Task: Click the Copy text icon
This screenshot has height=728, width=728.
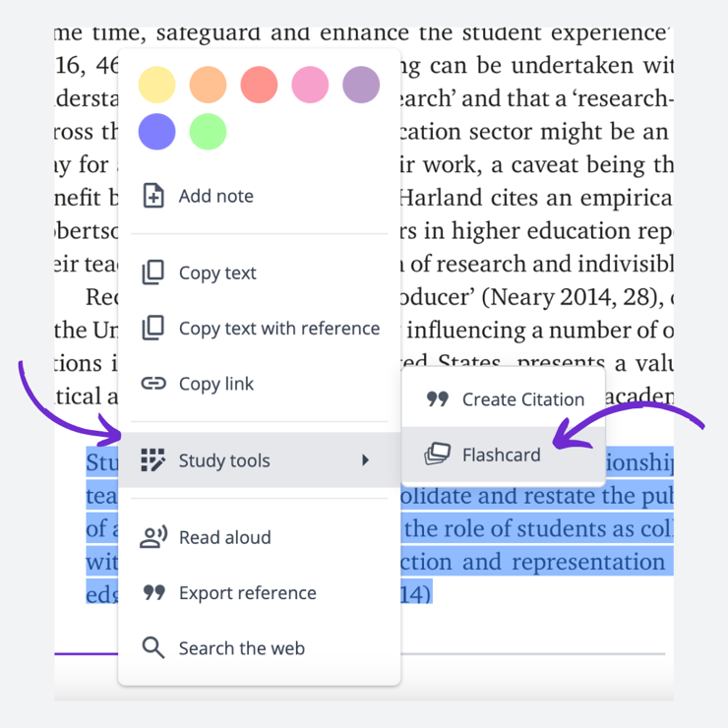Action: (x=153, y=273)
